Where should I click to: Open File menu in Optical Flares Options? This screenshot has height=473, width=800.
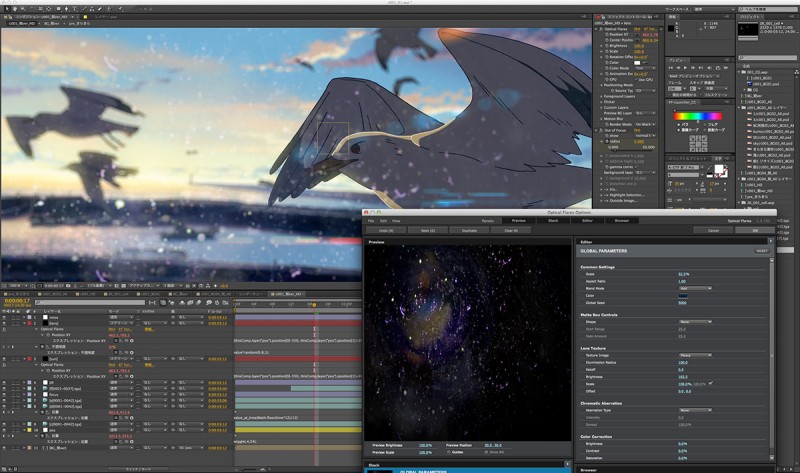pyautogui.click(x=371, y=220)
